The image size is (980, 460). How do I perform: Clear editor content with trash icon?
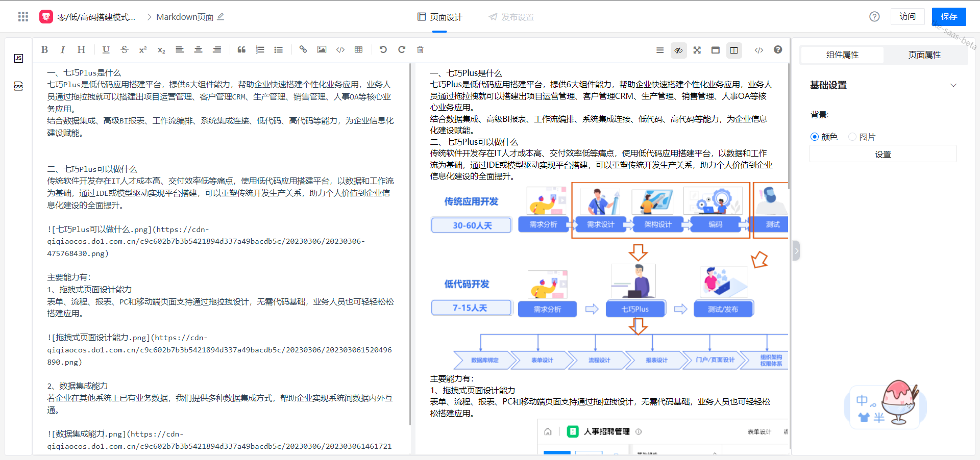click(x=420, y=49)
